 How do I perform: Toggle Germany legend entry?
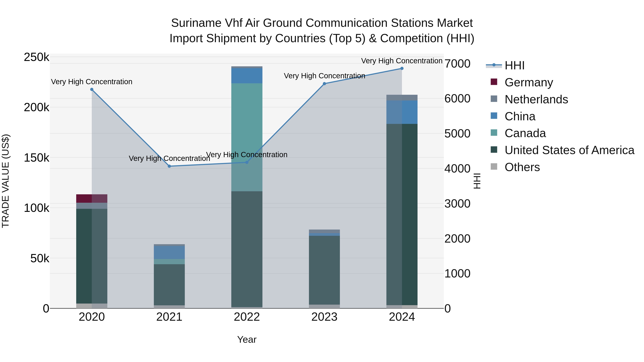(522, 82)
